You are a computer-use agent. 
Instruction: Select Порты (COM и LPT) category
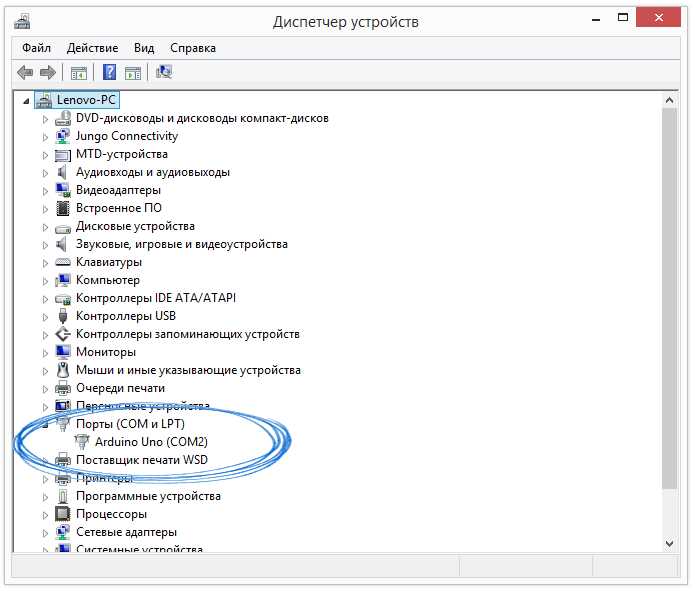point(130,424)
